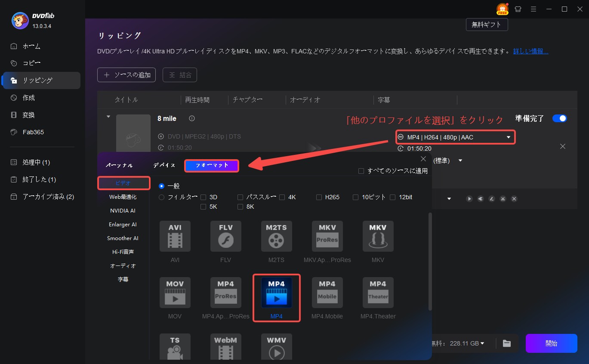The image size is (589, 364).
Task: Open MP4 | H264 | 480p | AAC profile dropdown
Action: point(455,137)
